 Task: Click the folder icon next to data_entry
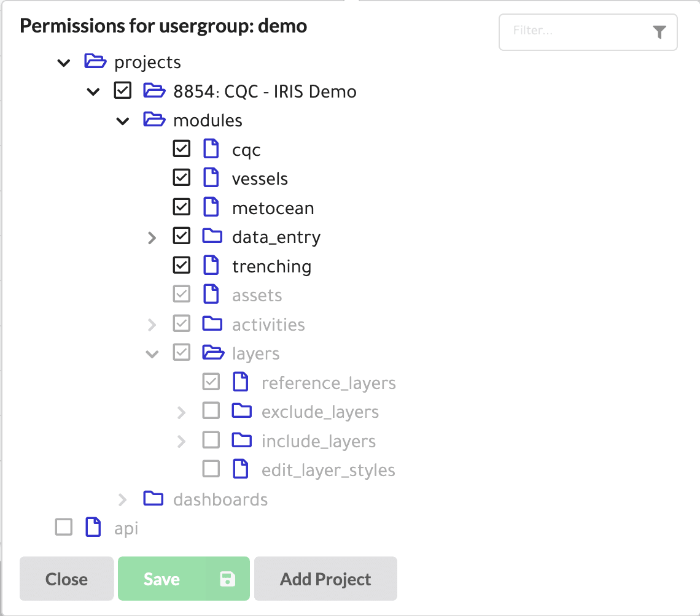[212, 236]
